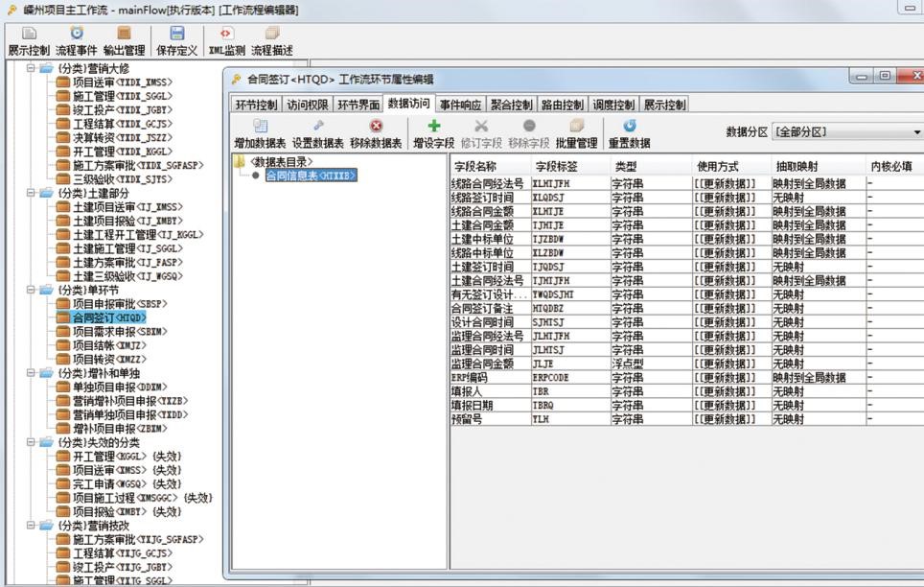Switch to the 事件响应 tab

click(x=460, y=105)
